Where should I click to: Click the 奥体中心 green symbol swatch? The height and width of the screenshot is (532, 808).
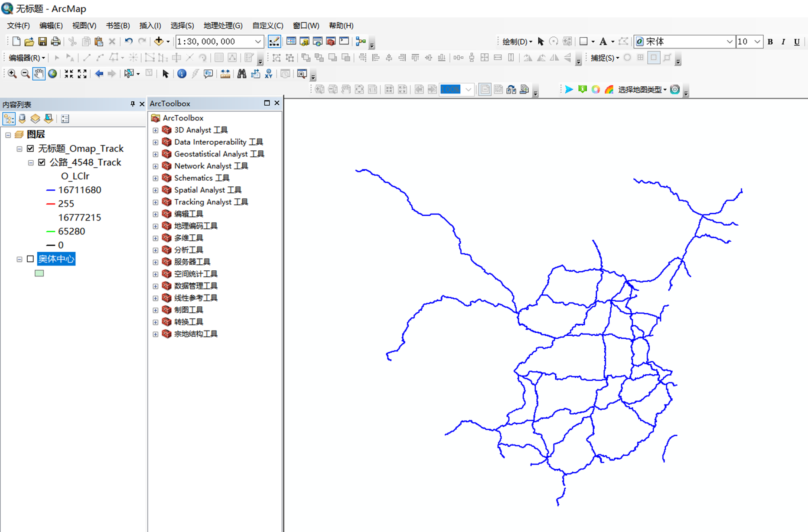pos(39,273)
